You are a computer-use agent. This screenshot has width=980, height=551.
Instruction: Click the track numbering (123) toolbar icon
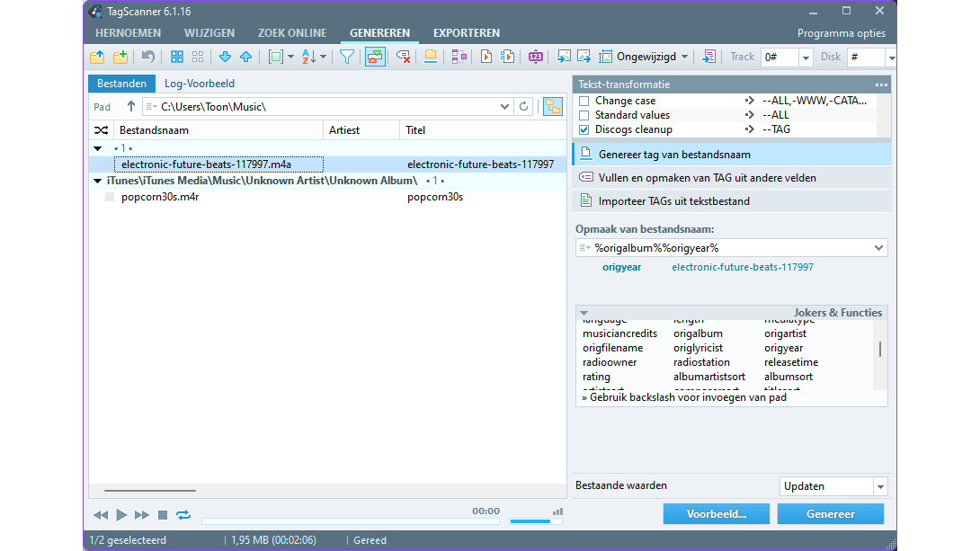click(x=535, y=56)
